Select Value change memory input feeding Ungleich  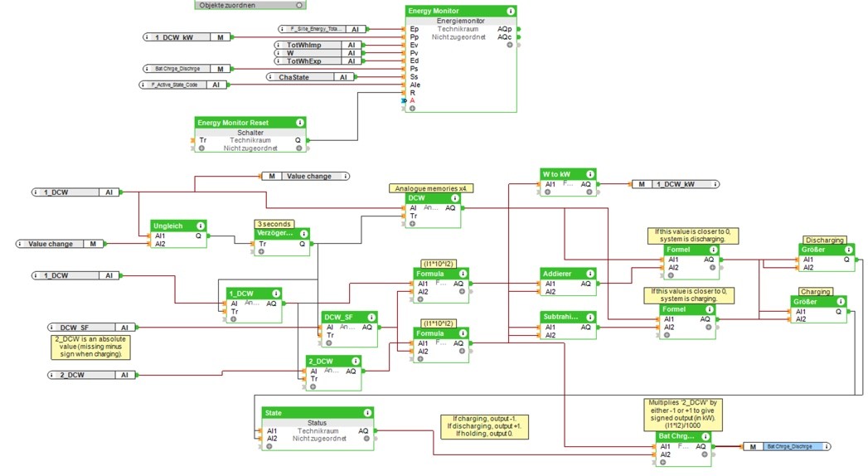coord(60,244)
